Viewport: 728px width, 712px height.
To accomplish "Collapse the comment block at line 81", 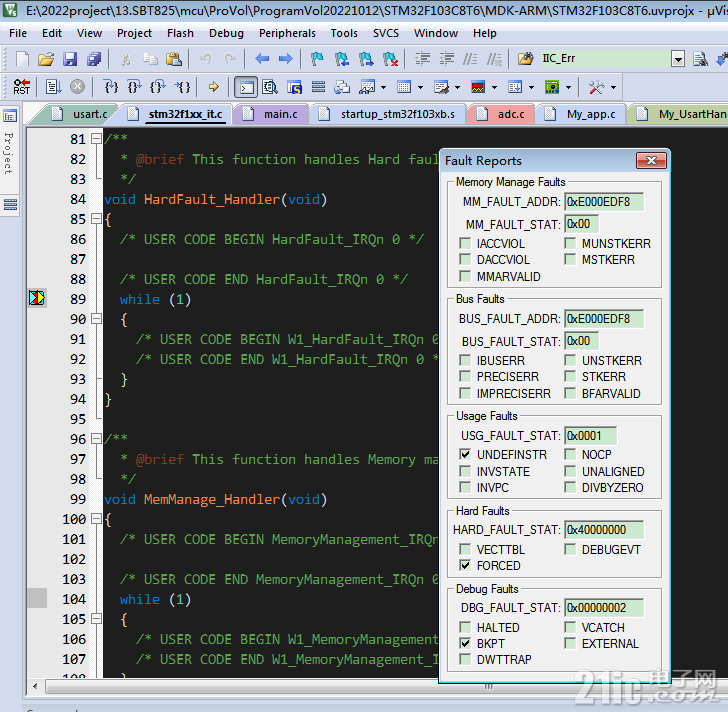I will (96, 138).
